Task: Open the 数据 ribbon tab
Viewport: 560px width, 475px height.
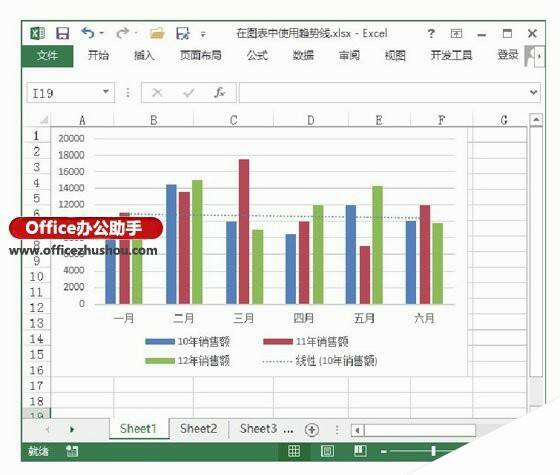Action: click(303, 55)
